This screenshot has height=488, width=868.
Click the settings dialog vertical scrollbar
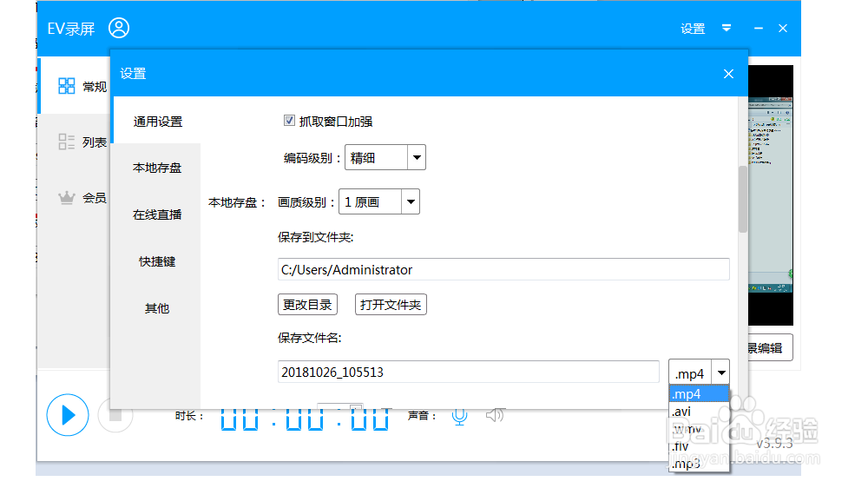(743, 200)
